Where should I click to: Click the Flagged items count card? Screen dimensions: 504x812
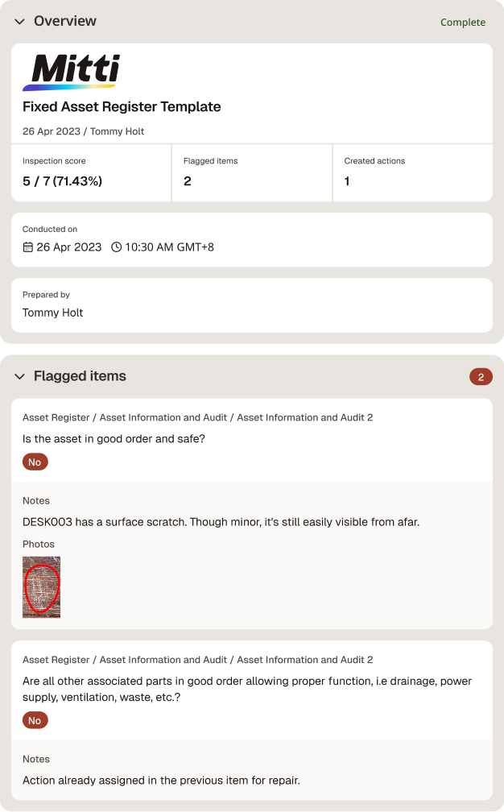pyautogui.click(x=252, y=173)
